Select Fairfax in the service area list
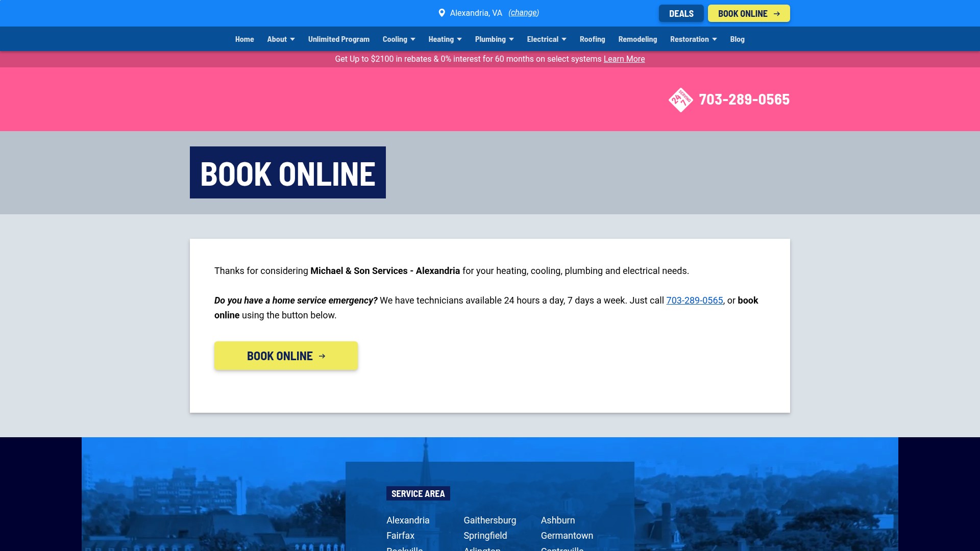The image size is (980, 551). pyautogui.click(x=400, y=536)
